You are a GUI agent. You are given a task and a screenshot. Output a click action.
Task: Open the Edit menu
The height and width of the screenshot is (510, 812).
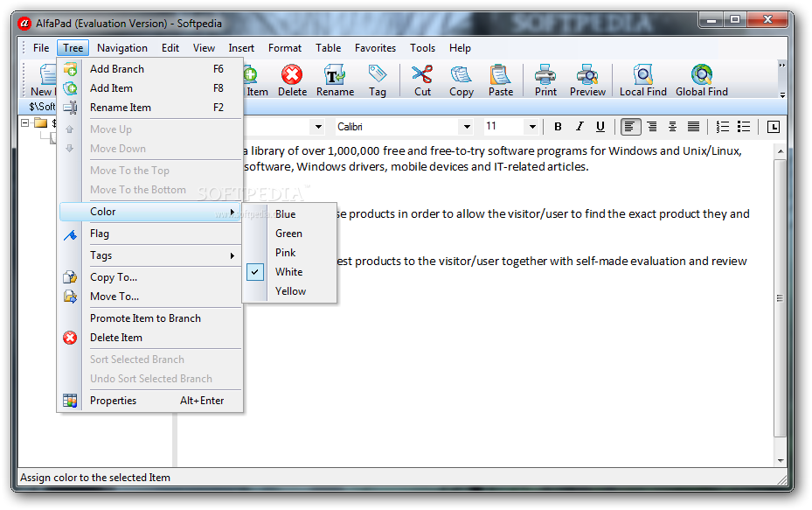point(170,48)
